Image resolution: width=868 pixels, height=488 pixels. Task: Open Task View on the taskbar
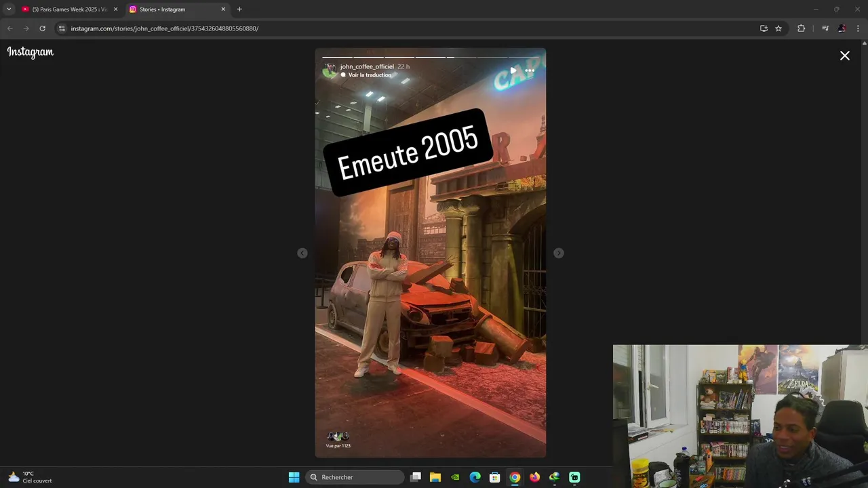(x=416, y=477)
